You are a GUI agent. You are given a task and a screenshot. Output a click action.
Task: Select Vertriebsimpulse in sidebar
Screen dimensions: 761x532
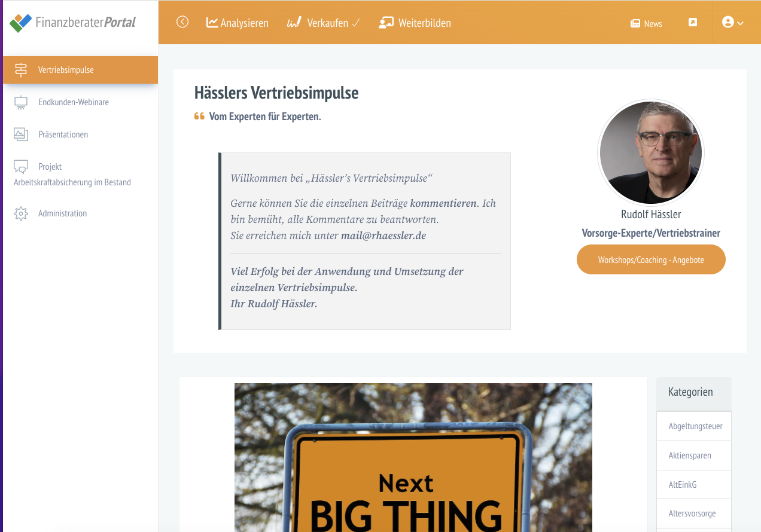(80, 70)
